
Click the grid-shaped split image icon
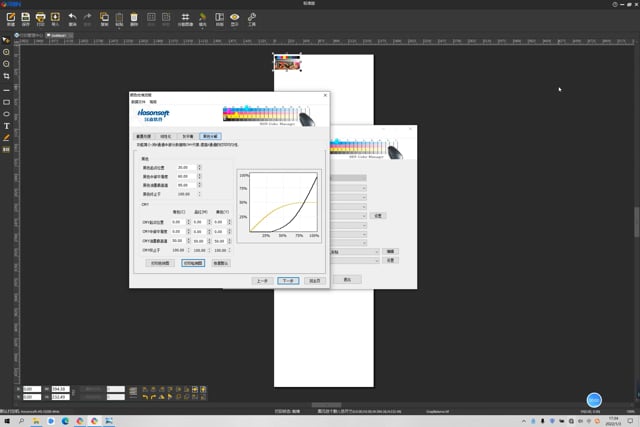pos(185,17)
